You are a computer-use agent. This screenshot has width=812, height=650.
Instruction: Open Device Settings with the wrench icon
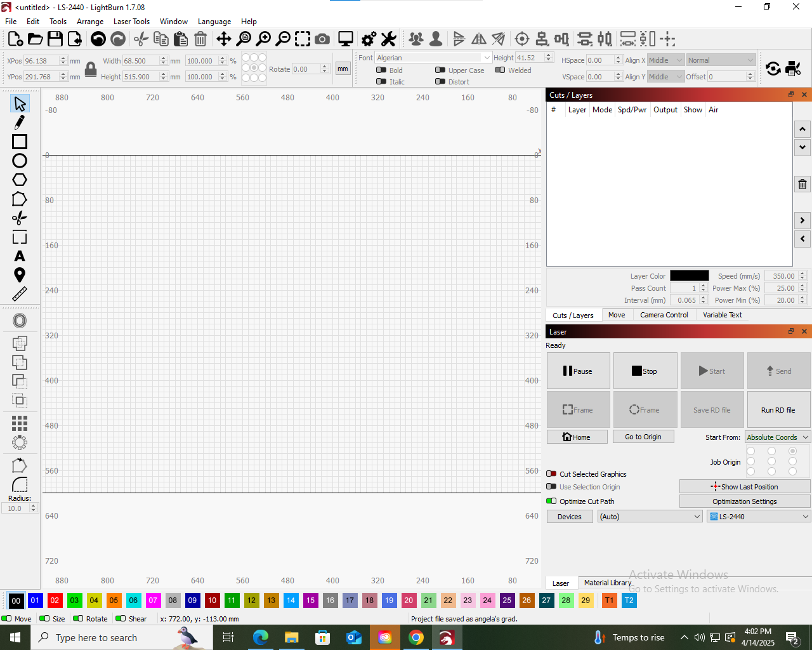pos(388,39)
